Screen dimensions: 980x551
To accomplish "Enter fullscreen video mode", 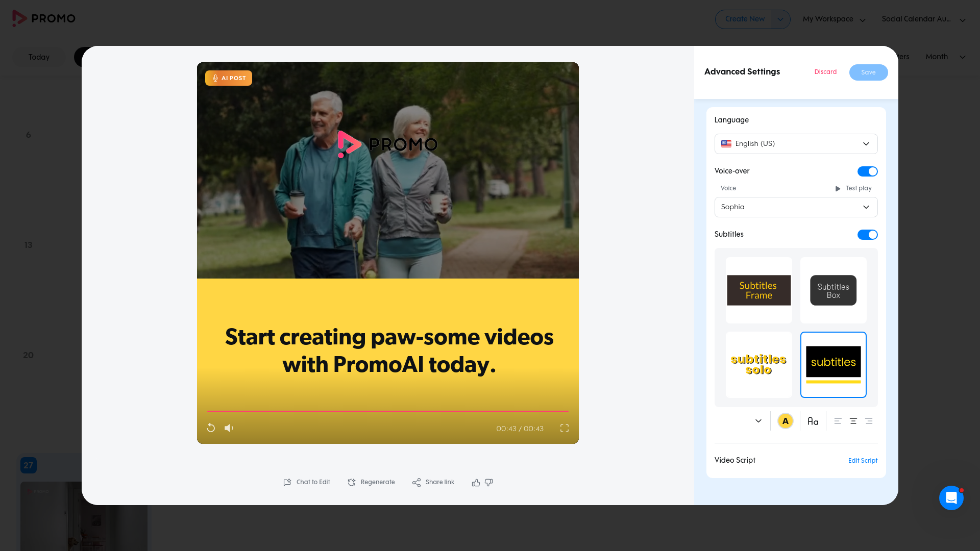I will pyautogui.click(x=564, y=428).
